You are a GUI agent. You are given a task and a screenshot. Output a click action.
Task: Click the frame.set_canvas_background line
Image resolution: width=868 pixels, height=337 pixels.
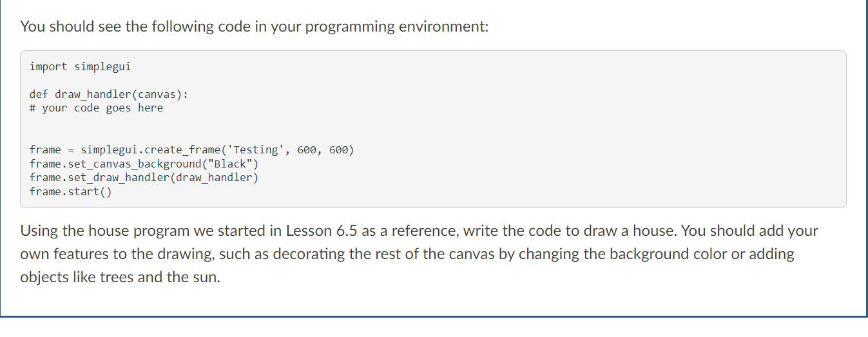(x=144, y=164)
